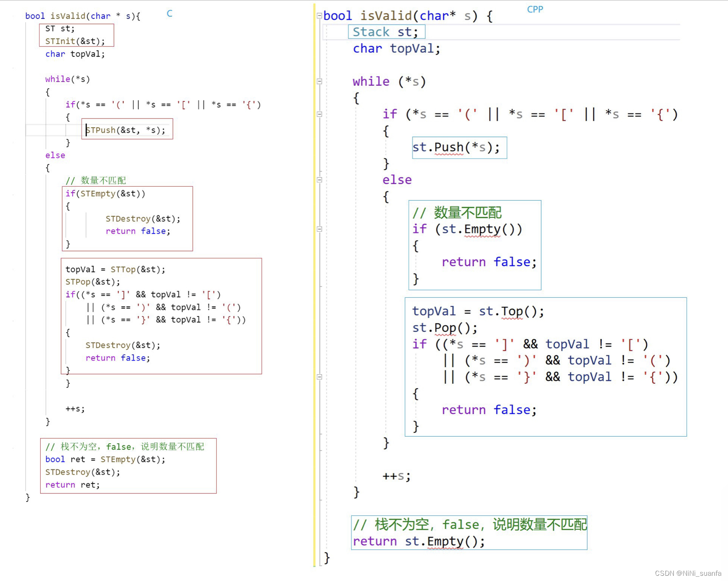Click the 'st.Pop();' line
Screen dimensions: 728x581
pos(445,328)
